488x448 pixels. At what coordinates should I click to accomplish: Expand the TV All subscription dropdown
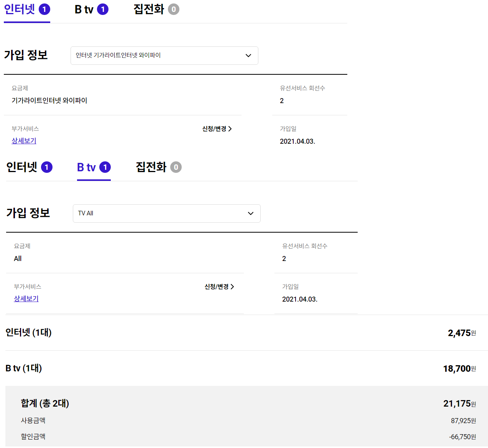coord(166,213)
